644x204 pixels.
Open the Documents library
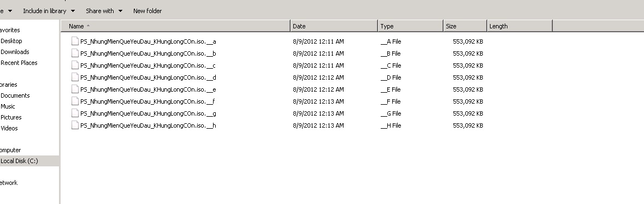15,95
